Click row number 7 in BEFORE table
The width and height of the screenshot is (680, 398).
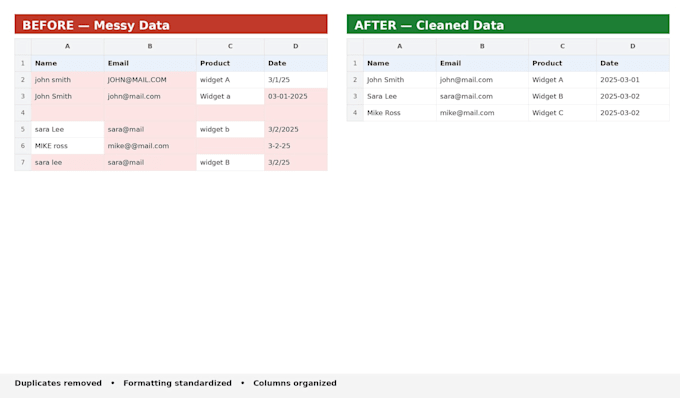[23, 162]
